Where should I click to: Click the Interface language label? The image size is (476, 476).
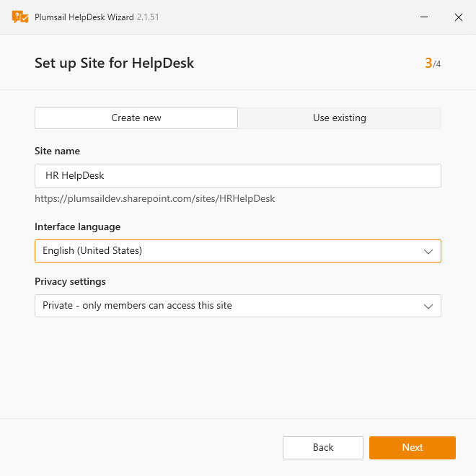(77, 226)
